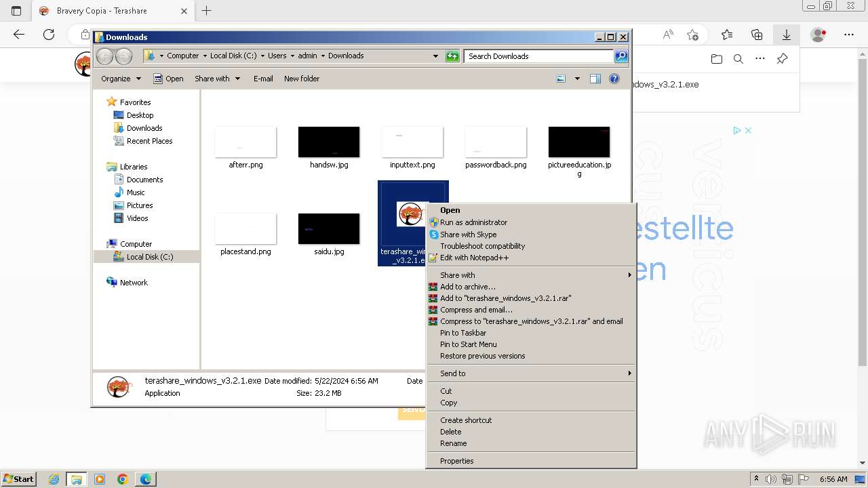
Task: Select the afterr.png file thumbnail
Action: point(245,142)
